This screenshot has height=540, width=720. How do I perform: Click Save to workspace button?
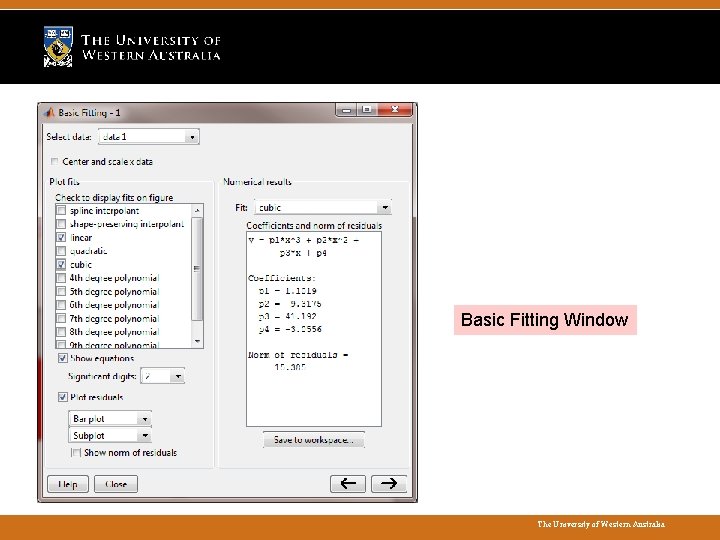click(314, 439)
